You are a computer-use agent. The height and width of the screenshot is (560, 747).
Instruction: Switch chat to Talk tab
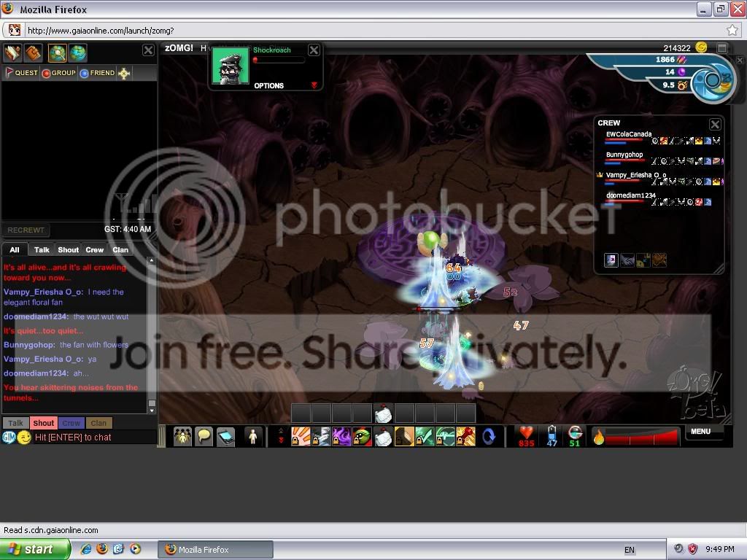coord(42,250)
